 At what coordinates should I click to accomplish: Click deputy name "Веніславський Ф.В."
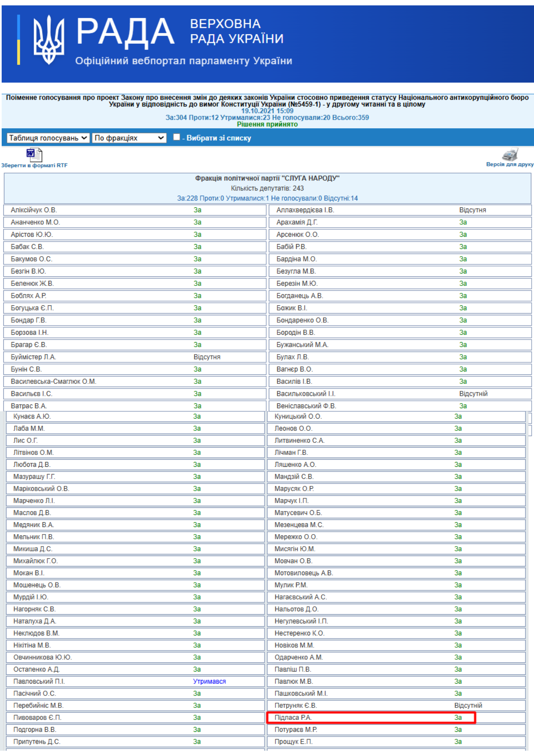306,406
